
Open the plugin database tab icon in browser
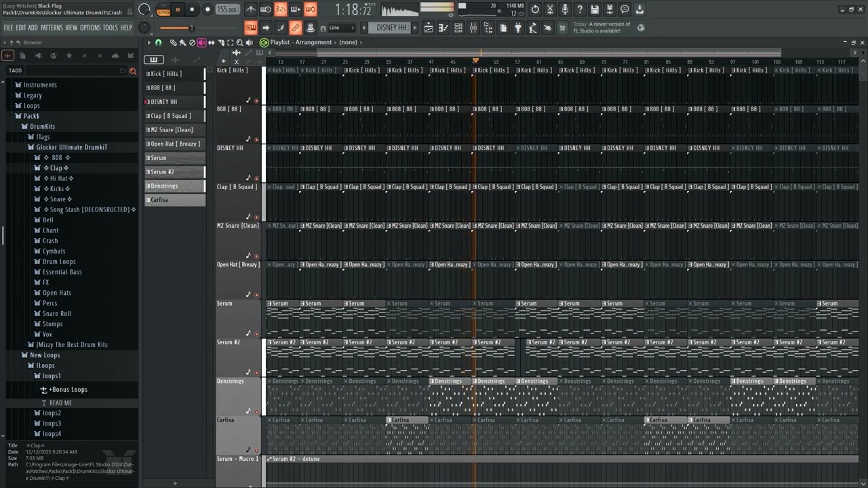(39, 56)
